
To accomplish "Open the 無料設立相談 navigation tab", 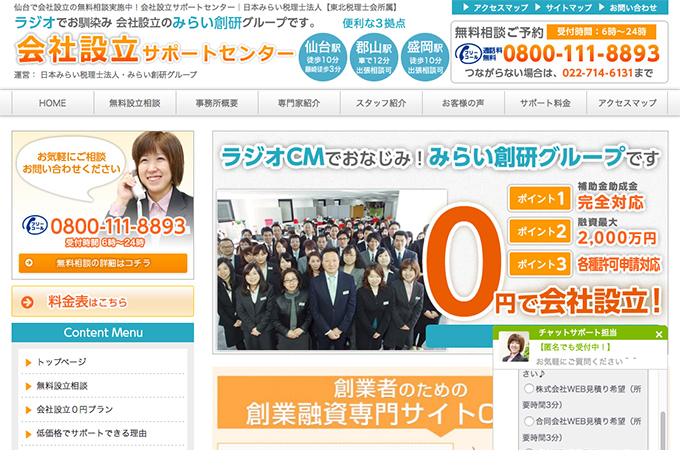I will (x=135, y=103).
